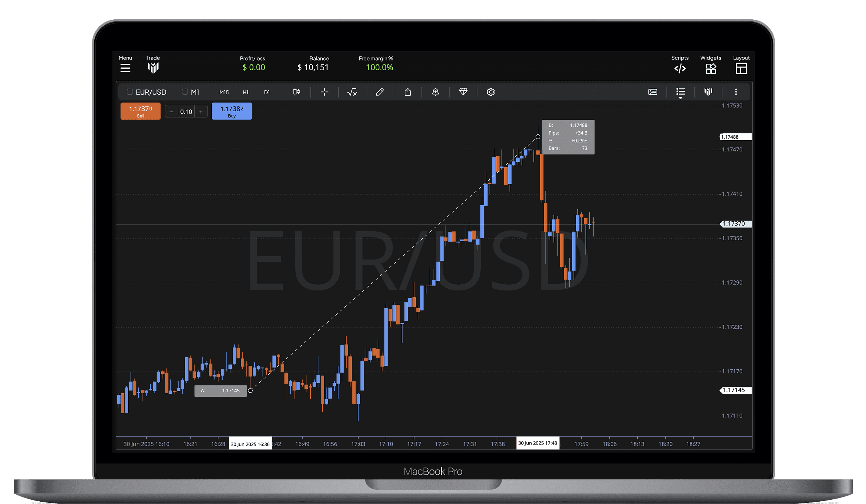This screenshot has height=504, width=866.
Task: Toggle the trade panel ticket icon
Action: click(653, 92)
